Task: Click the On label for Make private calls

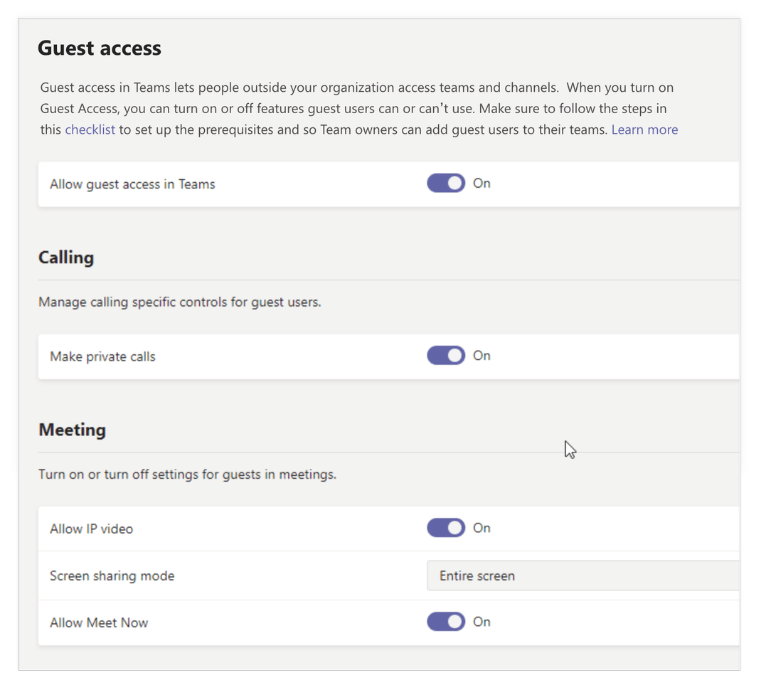Action: pyautogui.click(x=481, y=355)
